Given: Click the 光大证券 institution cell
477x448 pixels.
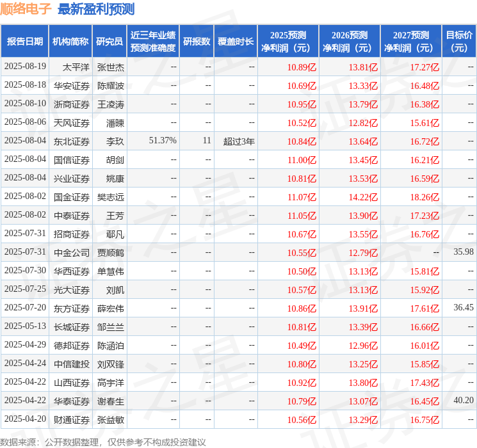Looking at the screenshot, I should (72, 290).
